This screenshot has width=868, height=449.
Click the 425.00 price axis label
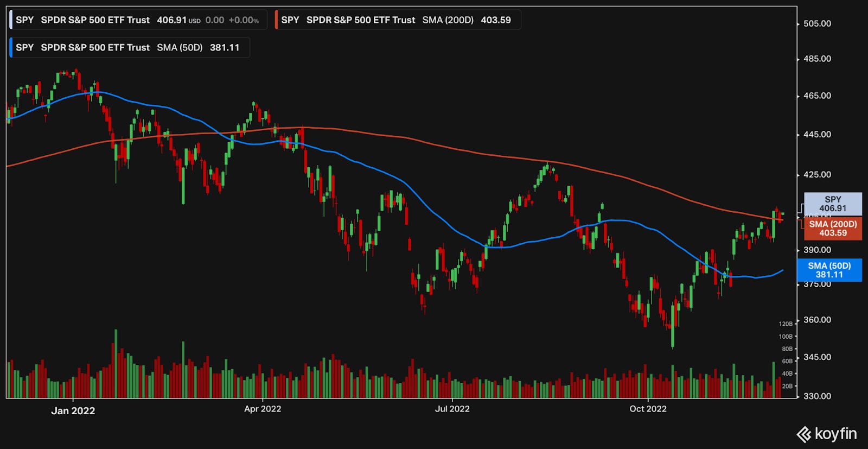tap(817, 175)
